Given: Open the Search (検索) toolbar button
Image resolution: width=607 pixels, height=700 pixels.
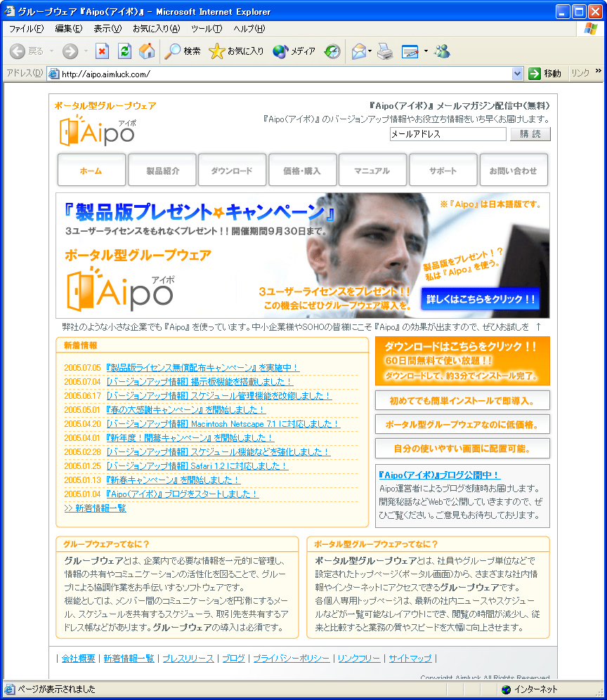Looking at the screenshot, I should [x=182, y=51].
